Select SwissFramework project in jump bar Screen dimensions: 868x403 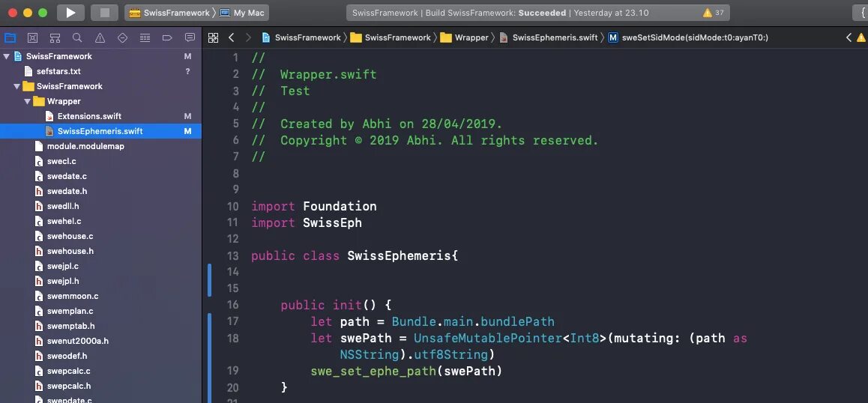tap(301, 37)
